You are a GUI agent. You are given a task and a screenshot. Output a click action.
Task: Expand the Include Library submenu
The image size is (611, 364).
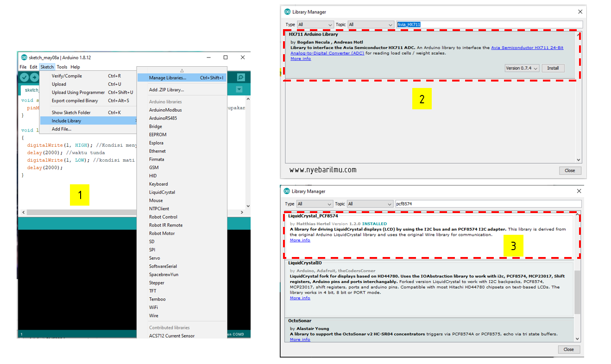pos(88,121)
